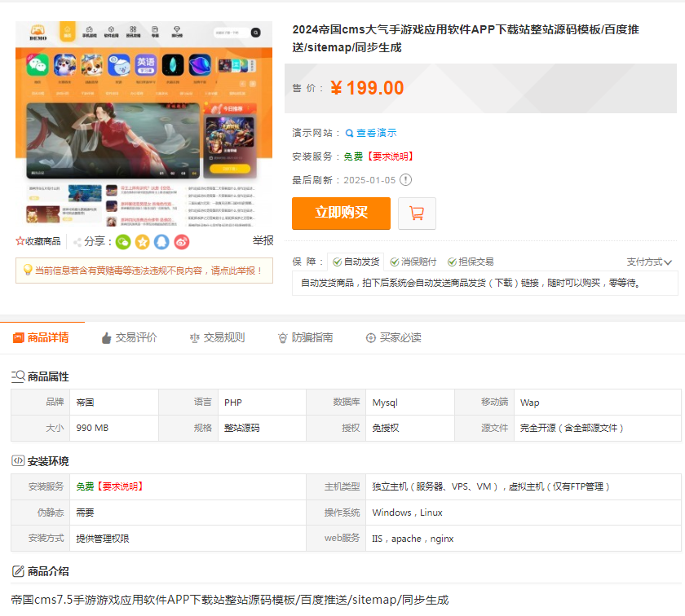Expand the 支付方式 payment methods dropdown
Viewport: 685px width, 616px height.
(649, 262)
